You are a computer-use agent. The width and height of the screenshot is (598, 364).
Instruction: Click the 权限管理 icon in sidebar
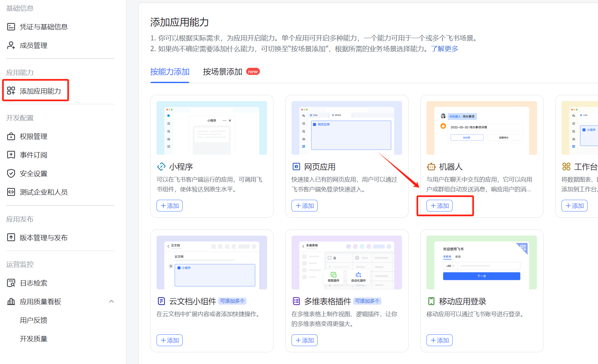(x=11, y=136)
